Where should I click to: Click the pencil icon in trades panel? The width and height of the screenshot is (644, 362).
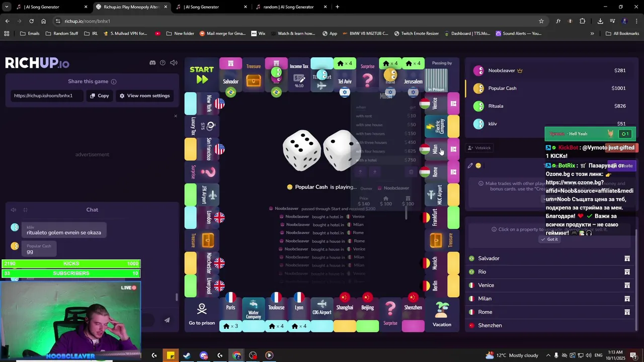pyautogui.click(x=470, y=165)
